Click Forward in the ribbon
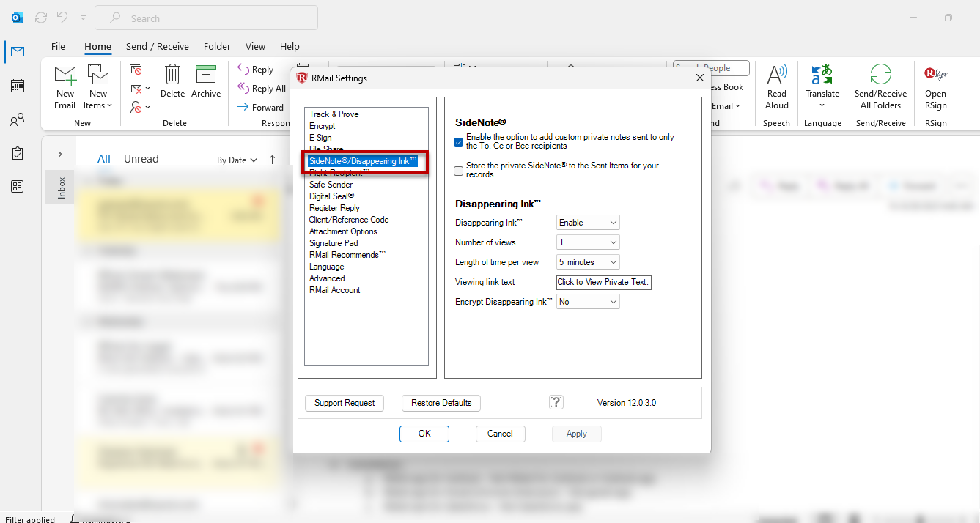 click(x=261, y=107)
